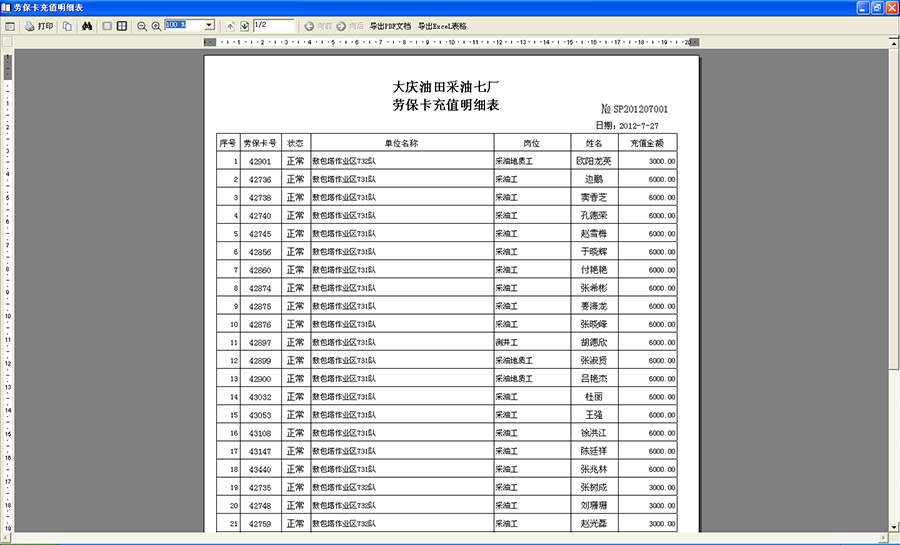Click the vertical scrollbar thumb
The width and height of the screenshot is (900, 545).
[894, 208]
